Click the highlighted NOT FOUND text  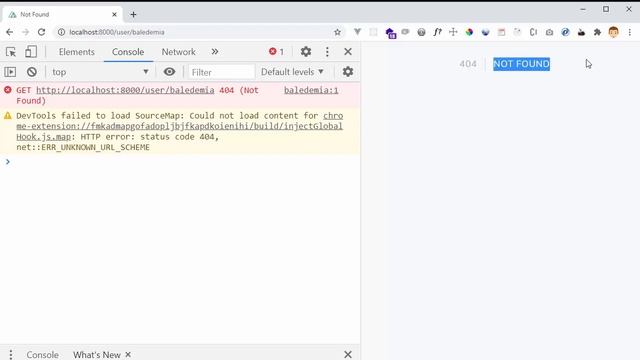click(521, 64)
